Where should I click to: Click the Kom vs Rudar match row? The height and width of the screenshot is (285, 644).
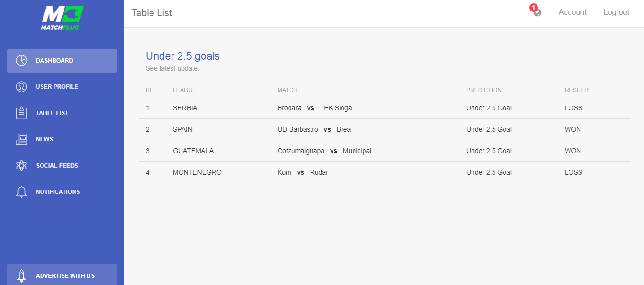pyautogui.click(x=385, y=172)
